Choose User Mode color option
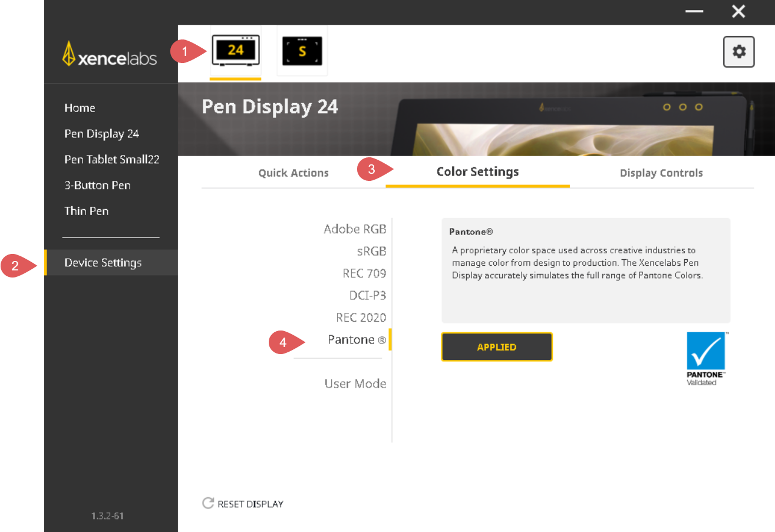This screenshot has width=775, height=532. (x=355, y=384)
